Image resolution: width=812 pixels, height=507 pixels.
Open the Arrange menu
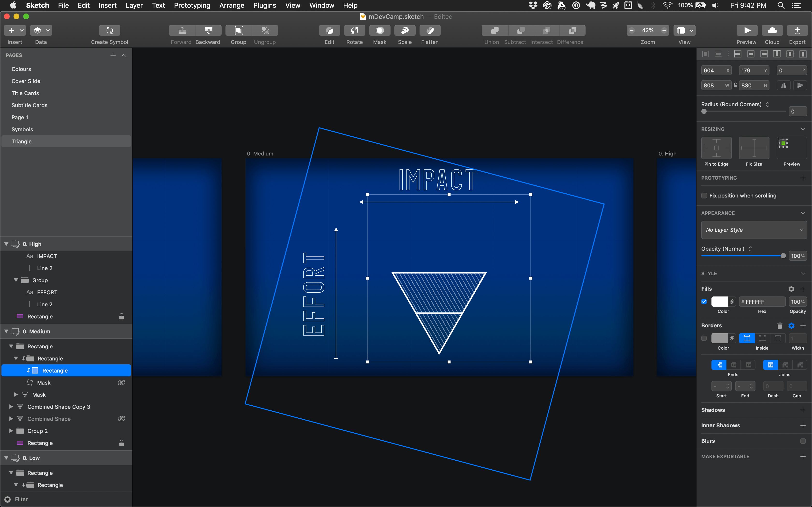pos(232,5)
